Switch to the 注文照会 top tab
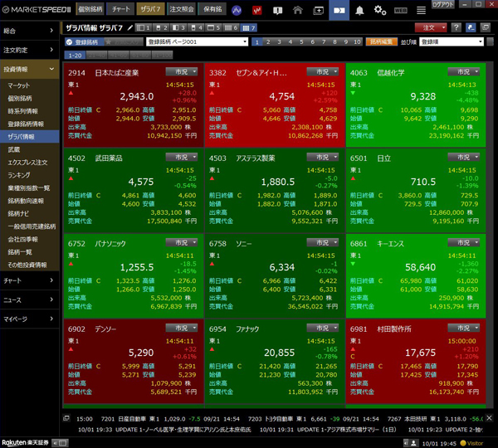This screenshot has height=448, width=498. pyautogui.click(x=181, y=9)
